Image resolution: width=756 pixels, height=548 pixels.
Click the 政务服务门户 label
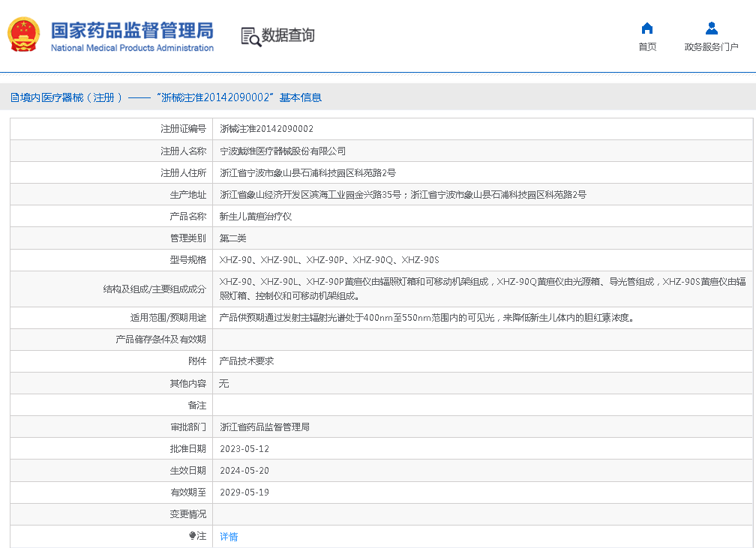[x=711, y=46]
